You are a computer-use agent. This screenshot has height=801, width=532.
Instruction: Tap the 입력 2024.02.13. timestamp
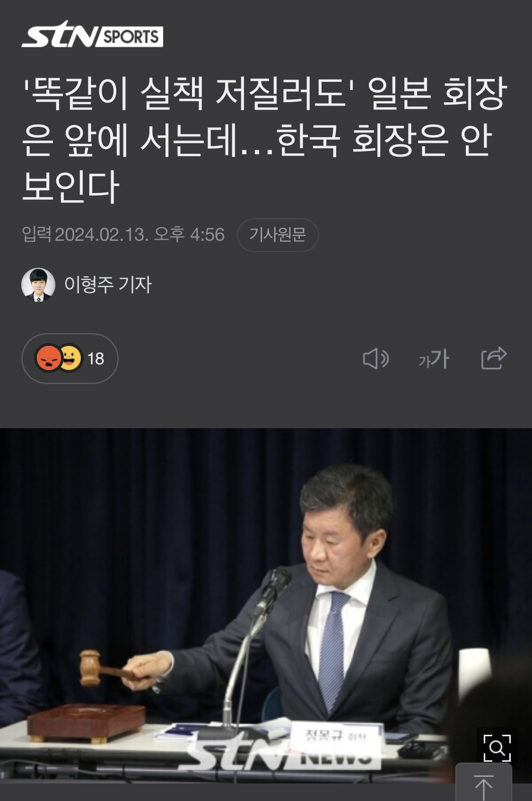coord(123,235)
